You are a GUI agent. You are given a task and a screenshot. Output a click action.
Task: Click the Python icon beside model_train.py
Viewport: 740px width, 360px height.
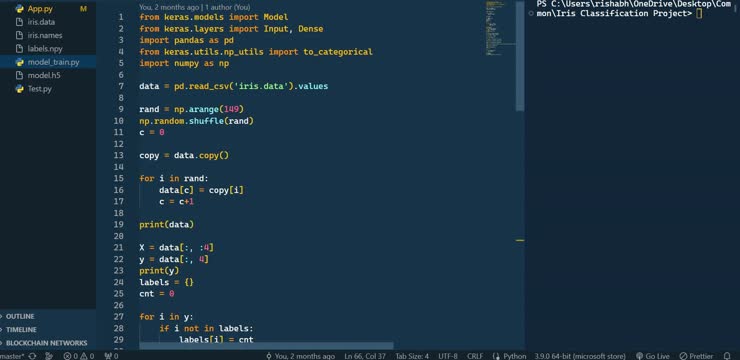pyautogui.click(x=19, y=62)
